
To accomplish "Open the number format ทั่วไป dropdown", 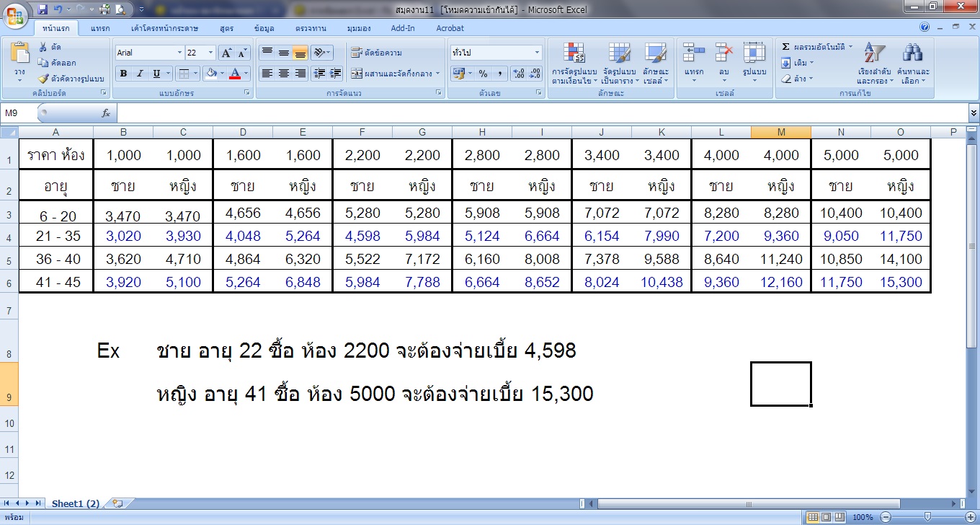I will pyautogui.click(x=537, y=53).
